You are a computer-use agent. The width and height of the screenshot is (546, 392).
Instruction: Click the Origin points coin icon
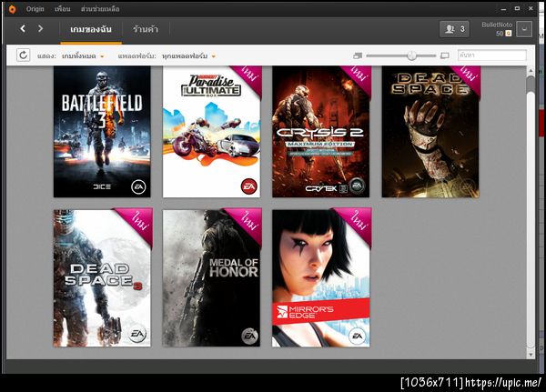509,34
